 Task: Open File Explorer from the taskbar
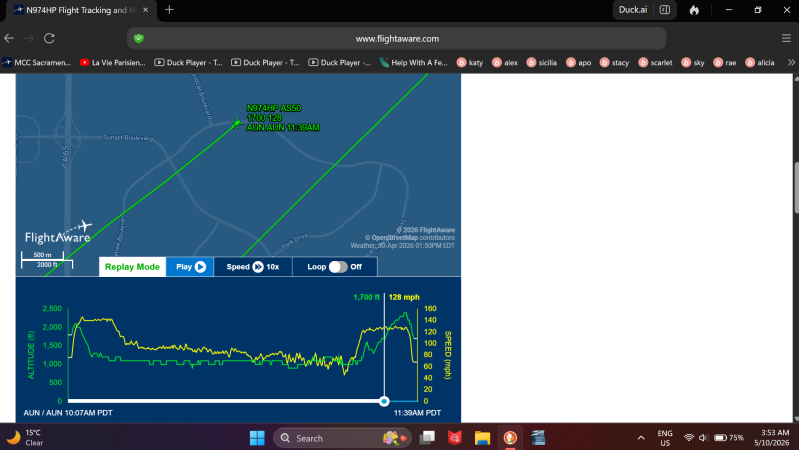point(482,438)
